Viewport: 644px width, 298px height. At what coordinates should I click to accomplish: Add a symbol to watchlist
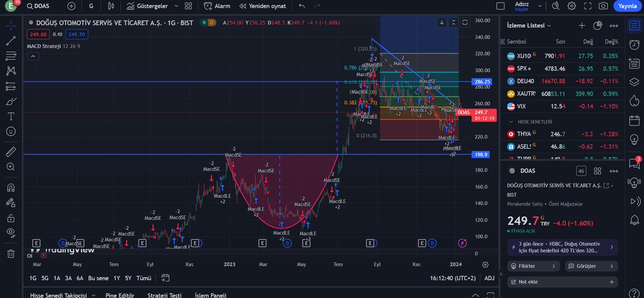click(x=582, y=25)
